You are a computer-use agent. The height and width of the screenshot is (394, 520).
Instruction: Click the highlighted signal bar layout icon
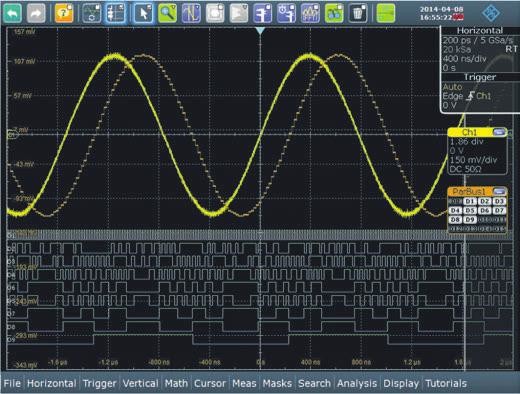coord(116,13)
